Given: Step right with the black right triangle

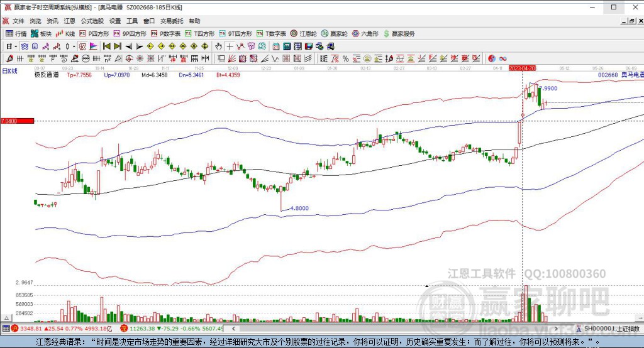Looking at the screenshot, I should pos(140,46).
